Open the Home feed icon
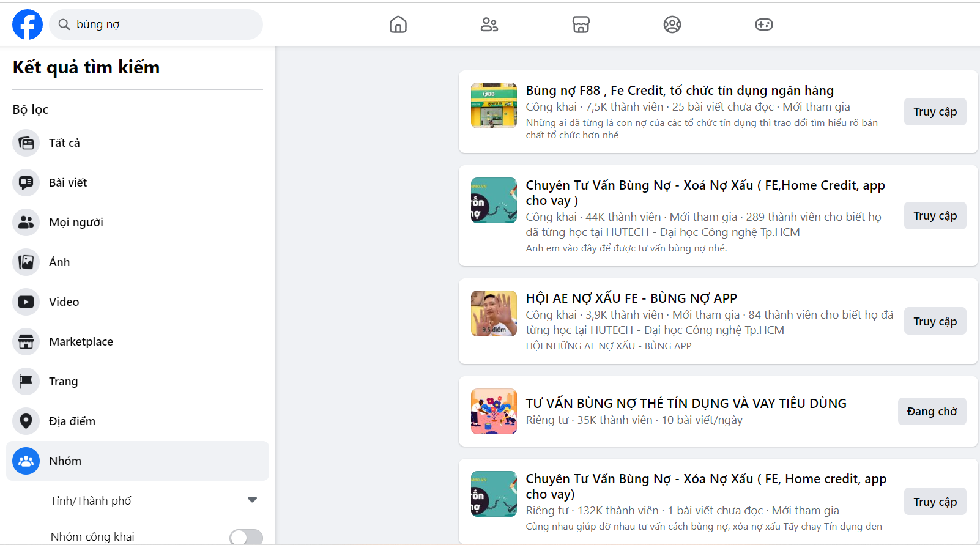 pyautogui.click(x=398, y=24)
